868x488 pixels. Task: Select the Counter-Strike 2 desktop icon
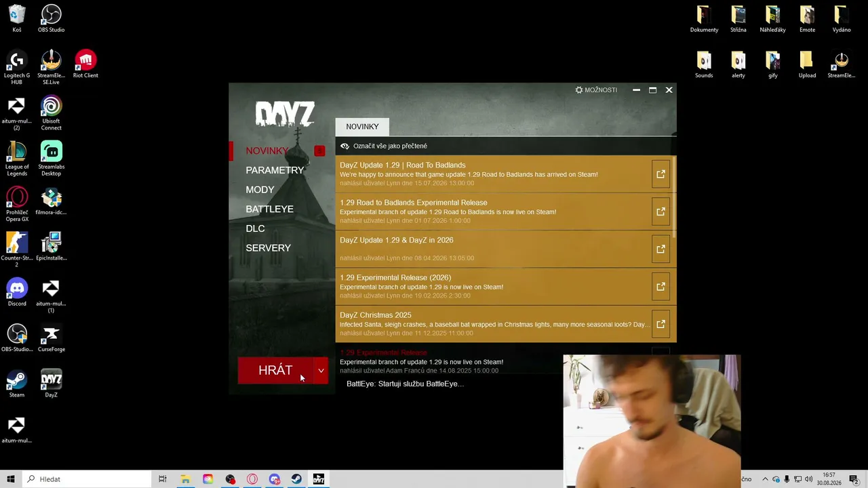[17, 249]
